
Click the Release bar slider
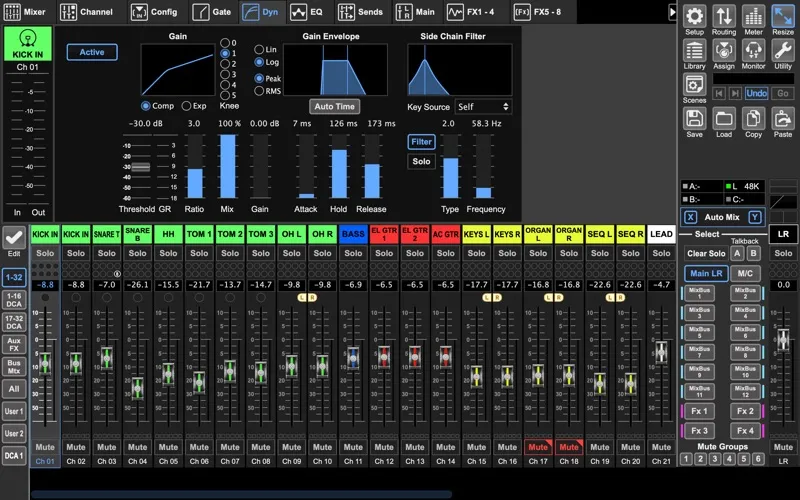point(372,166)
